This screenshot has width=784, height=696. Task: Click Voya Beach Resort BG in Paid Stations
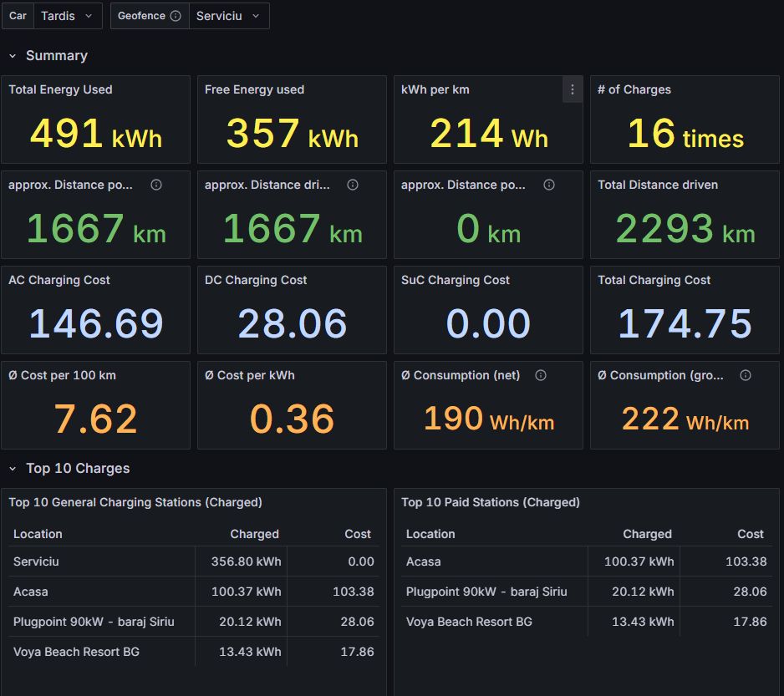click(469, 622)
